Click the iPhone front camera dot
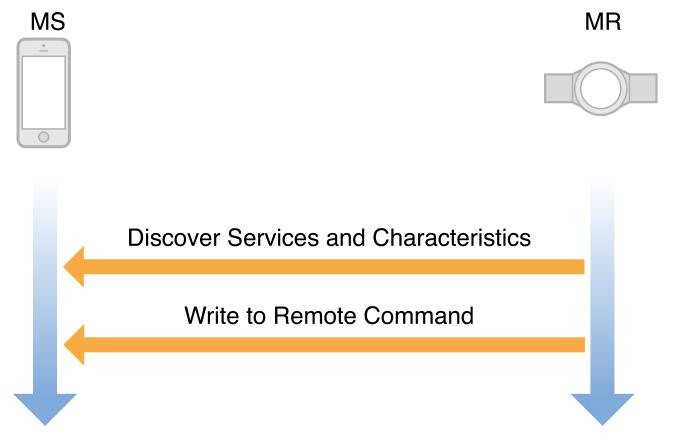The image size is (674, 438). (44, 46)
